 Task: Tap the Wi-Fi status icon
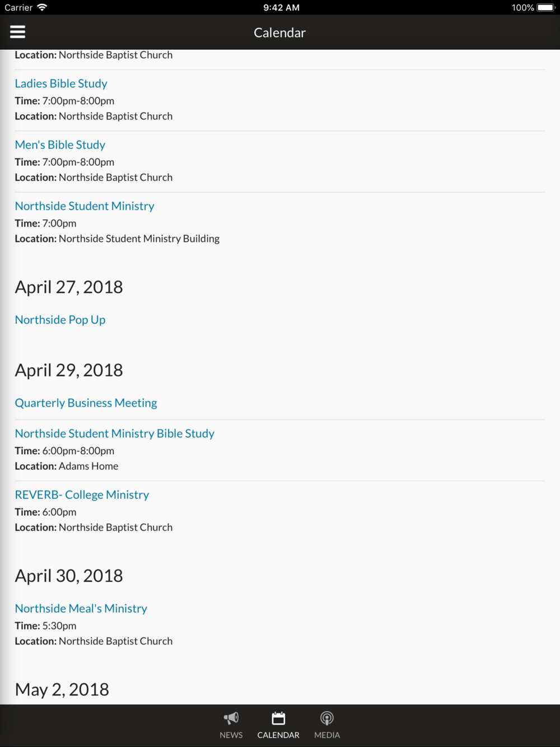[42, 7]
